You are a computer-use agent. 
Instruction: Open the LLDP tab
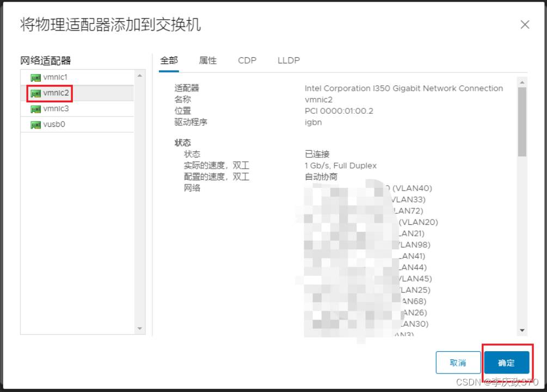coord(288,60)
